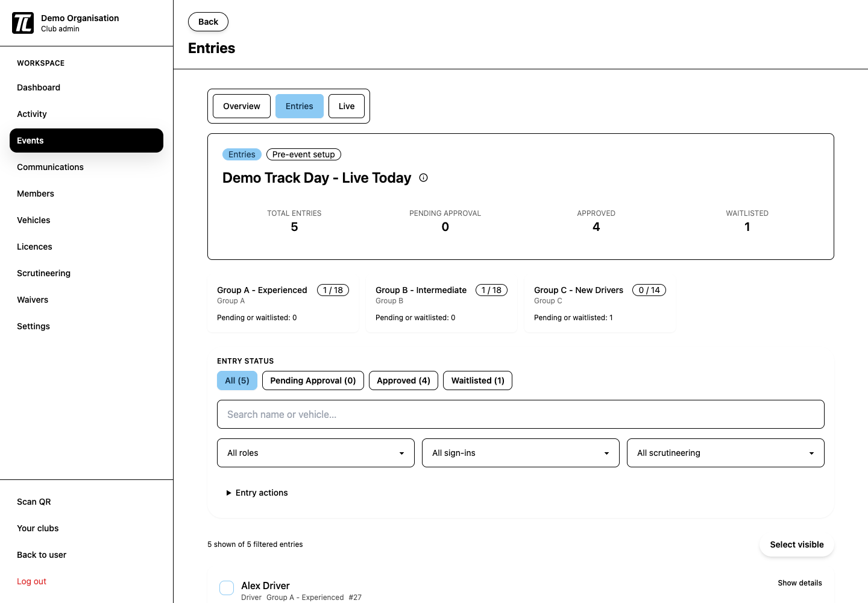The width and height of the screenshot is (868, 603).
Task: Select the Group C - New Drivers card
Action: click(600, 303)
